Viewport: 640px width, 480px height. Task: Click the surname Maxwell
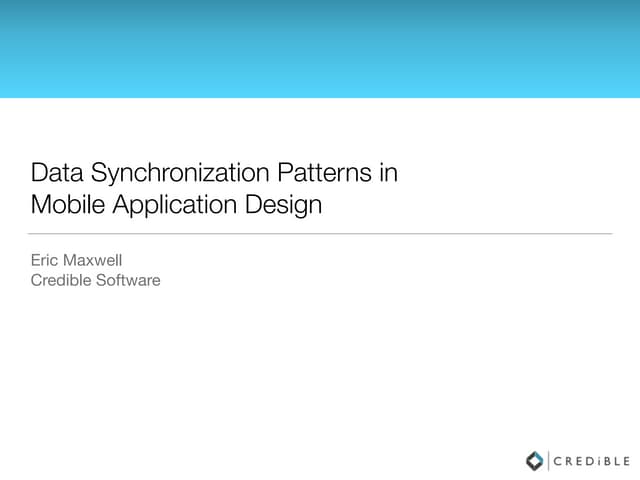(x=93, y=260)
